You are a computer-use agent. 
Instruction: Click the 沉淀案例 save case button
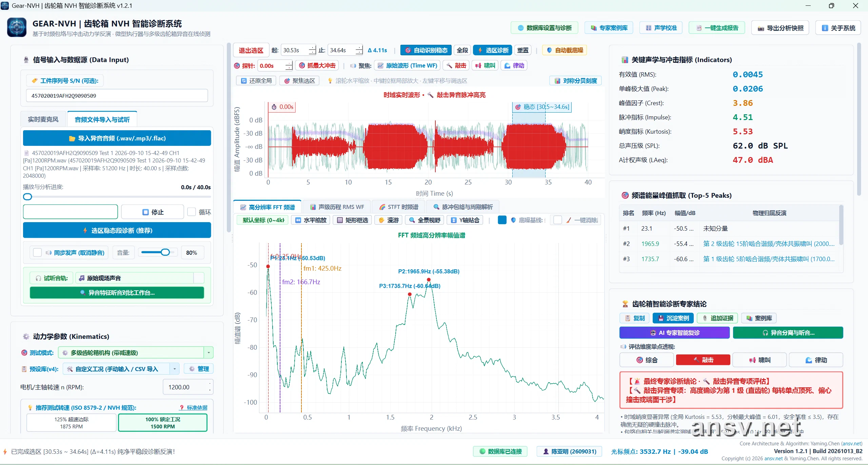[673, 318]
